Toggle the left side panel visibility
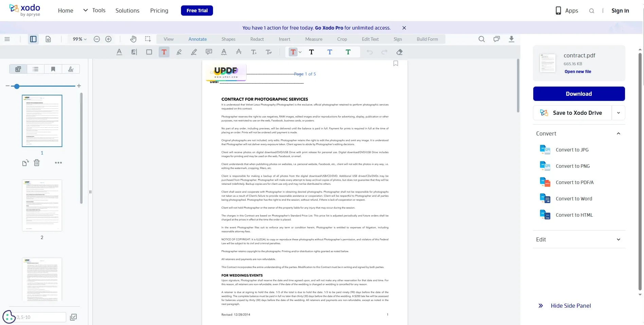Screen dimensions: 644x325 pos(33,39)
